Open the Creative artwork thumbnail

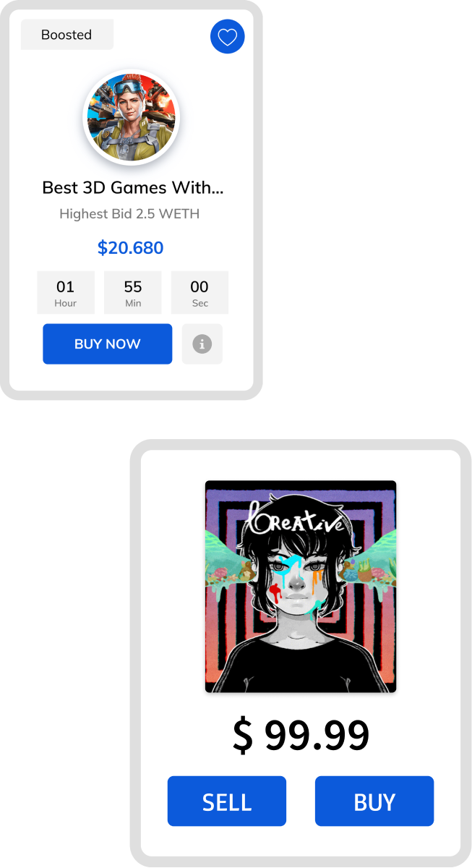click(x=301, y=587)
